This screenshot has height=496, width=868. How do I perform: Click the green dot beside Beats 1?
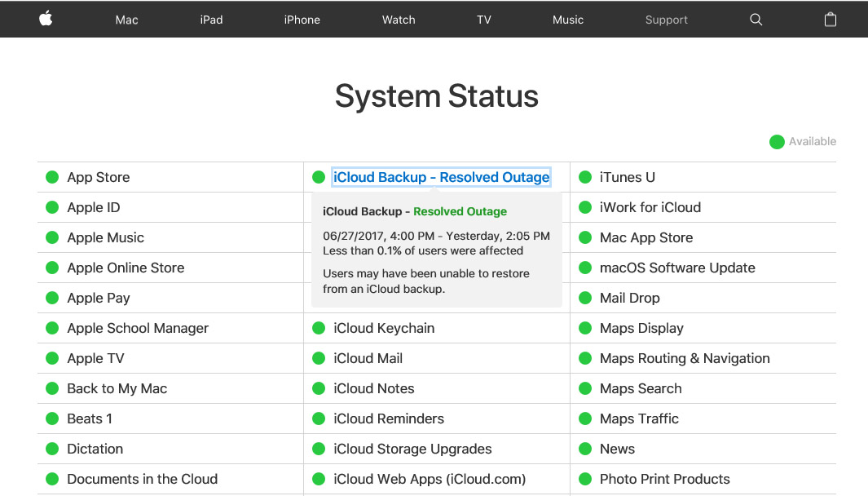(x=52, y=419)
